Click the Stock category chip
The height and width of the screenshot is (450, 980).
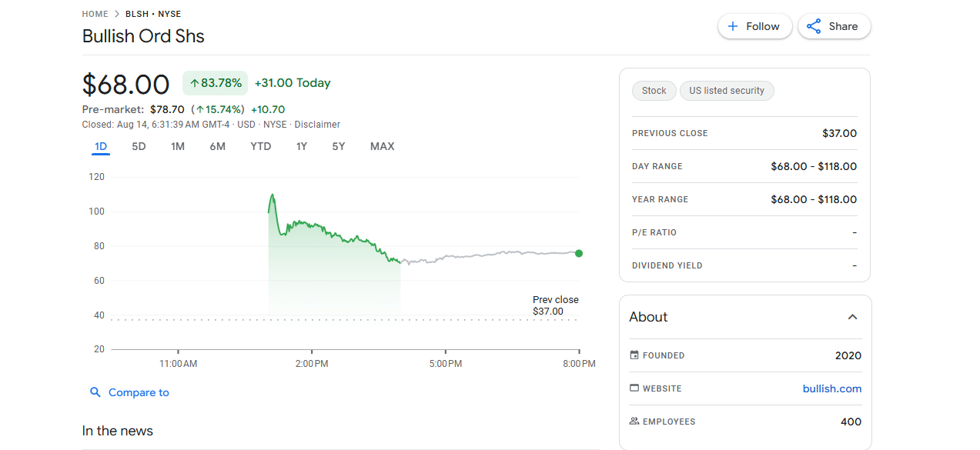pos(654,91)
